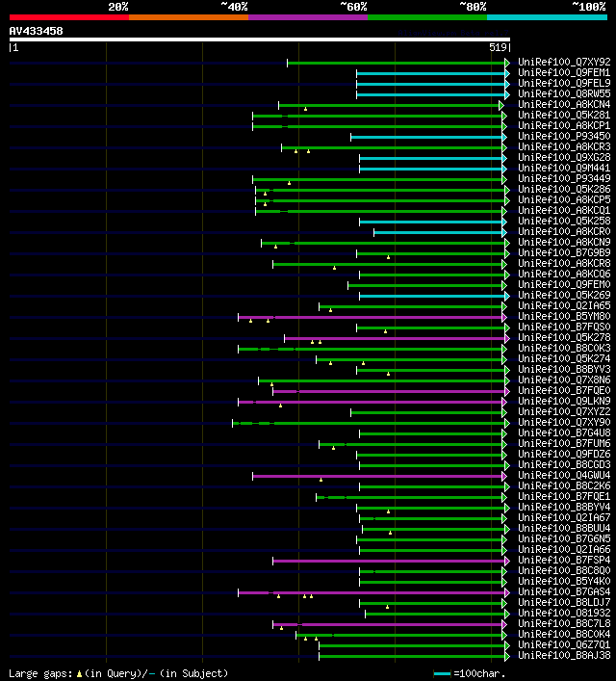Open the UniRef100_B8C0K3 entry
The height and width of the screenshot is (681, 616).
click(564, 348)
